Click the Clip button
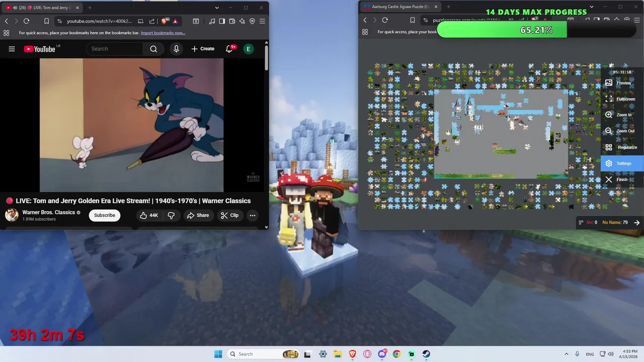Image resolution: width=644 pixels, height=362 pixels. pyautogui.click(x=229, y=215)
